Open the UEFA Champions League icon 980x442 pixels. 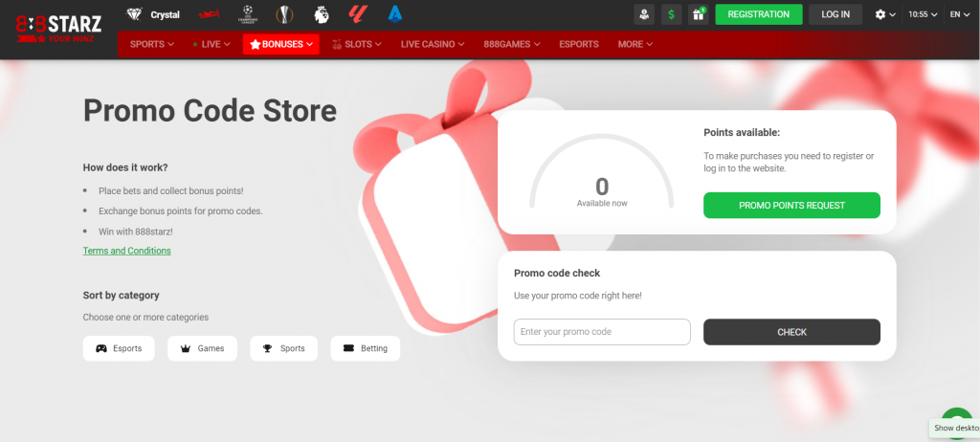pyautogui.click(x=248, y=14)
